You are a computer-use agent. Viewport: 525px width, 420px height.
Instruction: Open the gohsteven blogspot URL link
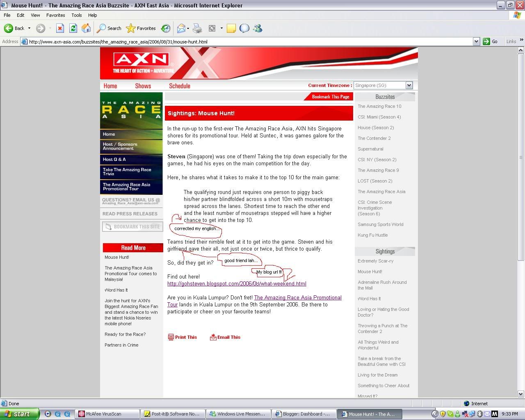237,284
